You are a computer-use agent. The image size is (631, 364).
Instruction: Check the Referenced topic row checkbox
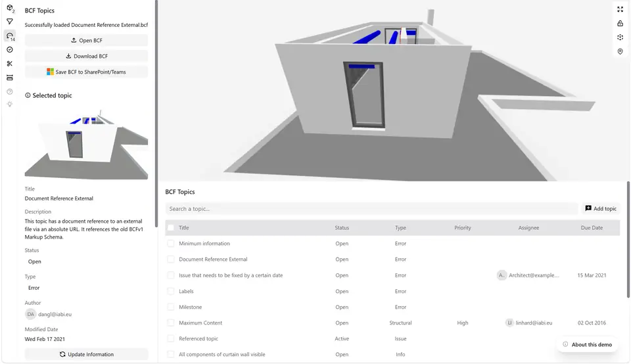coord(171,338)
